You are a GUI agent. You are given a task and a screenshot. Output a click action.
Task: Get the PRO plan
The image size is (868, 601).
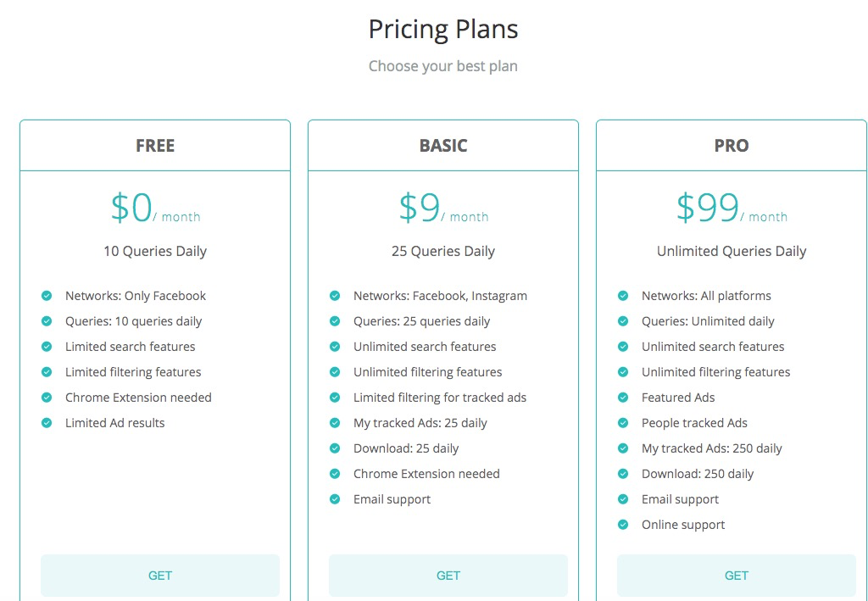point(737,576)
